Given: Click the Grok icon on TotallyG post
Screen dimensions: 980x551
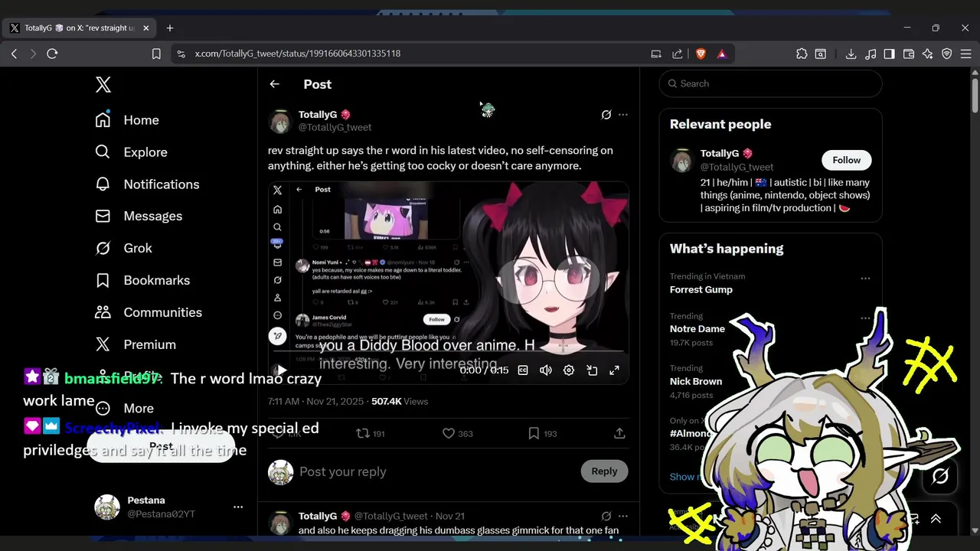Looking at the screenshot, I should [606, 115].
